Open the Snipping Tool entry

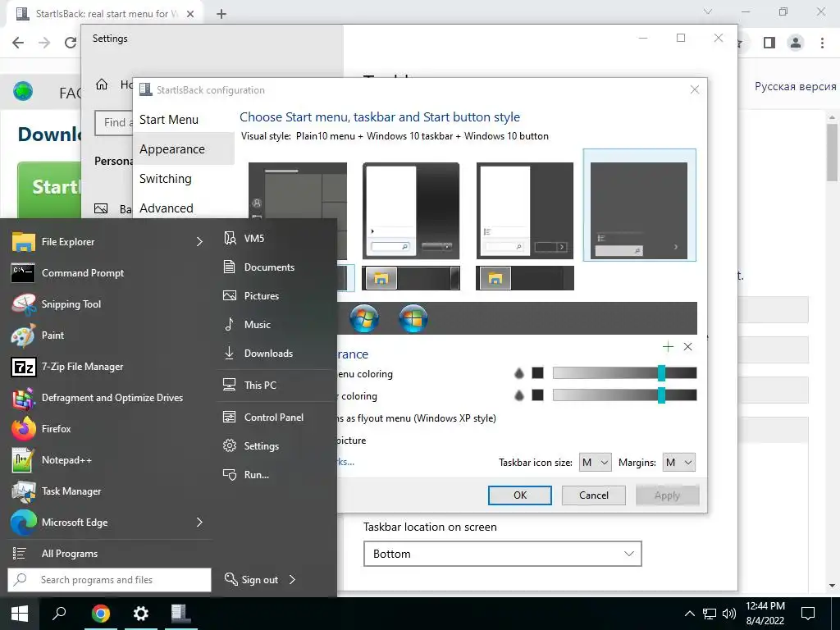pos(107,304)
